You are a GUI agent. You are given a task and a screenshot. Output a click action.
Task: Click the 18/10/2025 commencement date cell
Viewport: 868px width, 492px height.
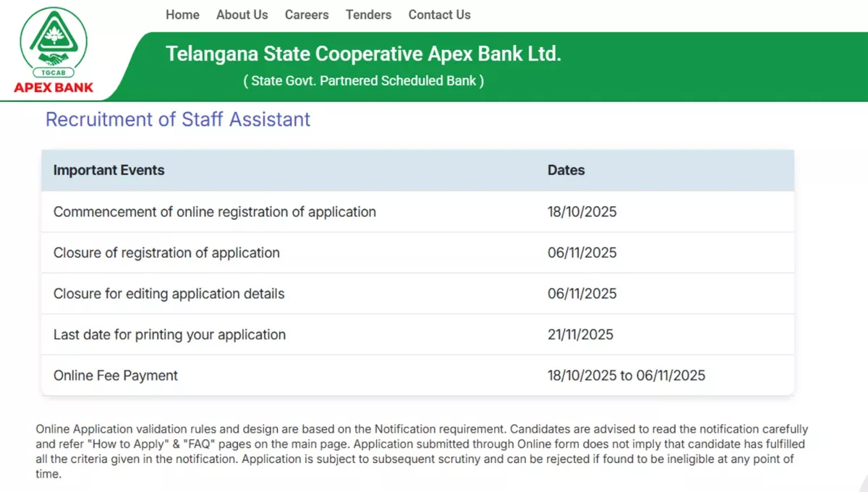[x=582, y=212]
